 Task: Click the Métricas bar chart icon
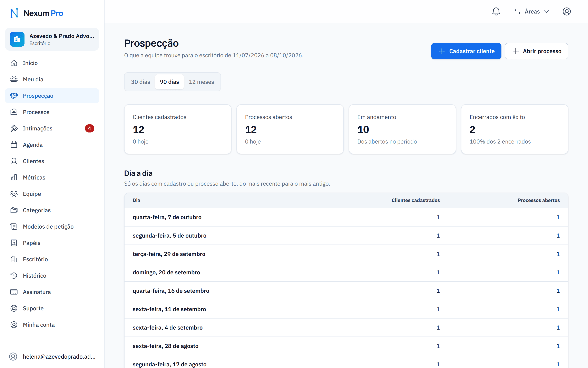pos(14,177)
